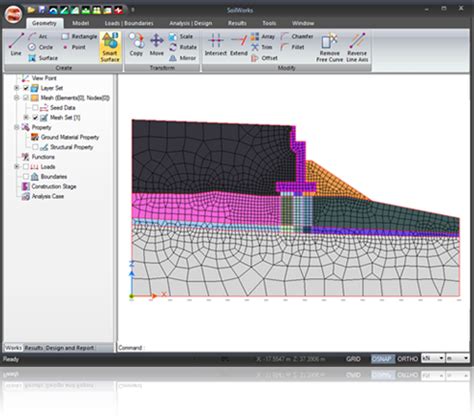
Task: Select the Mirror tool
Action: point(182,58)
